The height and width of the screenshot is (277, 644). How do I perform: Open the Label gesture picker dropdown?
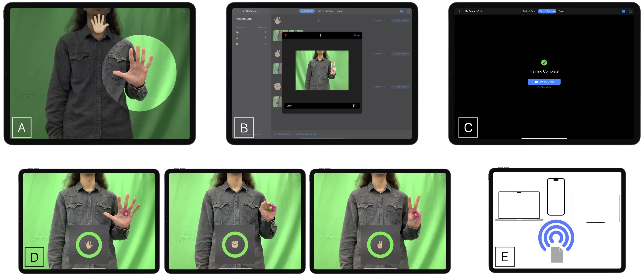pyautogui.click(x=355, y=106)
